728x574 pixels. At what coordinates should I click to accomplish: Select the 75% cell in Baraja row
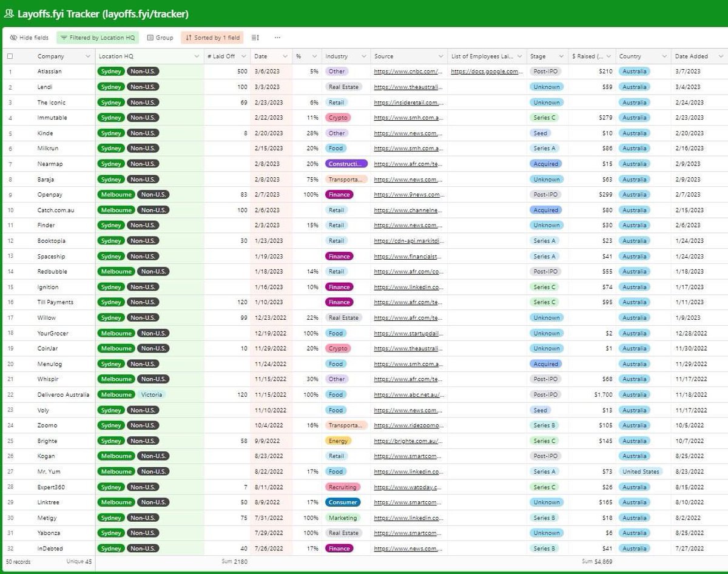307,180
